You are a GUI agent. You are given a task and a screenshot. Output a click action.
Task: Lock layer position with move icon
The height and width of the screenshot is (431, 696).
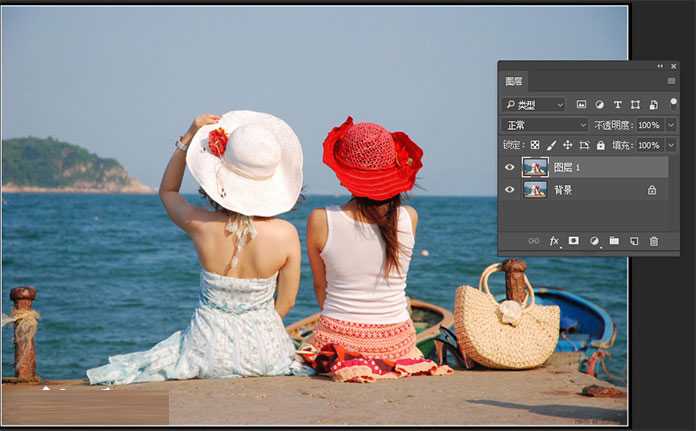567,145
